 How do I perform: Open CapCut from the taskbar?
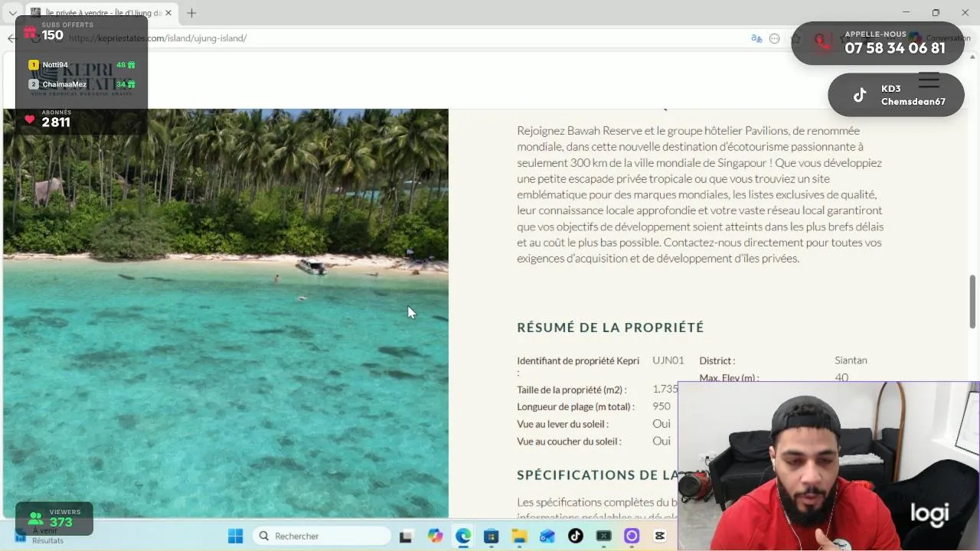click(660, 536)
